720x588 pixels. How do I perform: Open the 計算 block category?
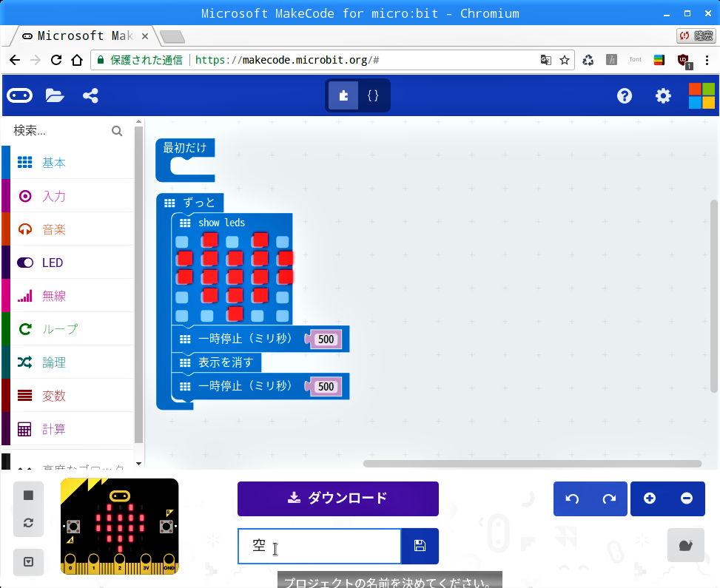point(68,429)
